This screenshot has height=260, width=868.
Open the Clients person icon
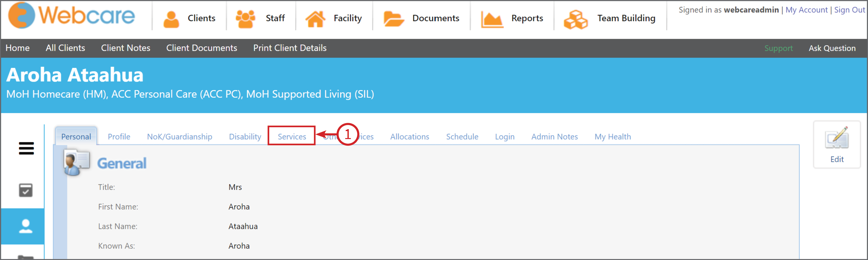tap(171, 19)
